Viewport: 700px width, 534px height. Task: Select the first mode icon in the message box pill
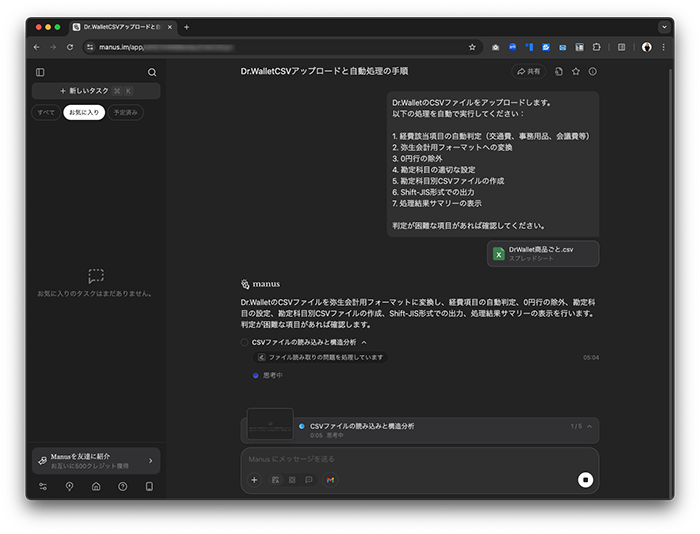pyautogui.click(x=275, y=480)
